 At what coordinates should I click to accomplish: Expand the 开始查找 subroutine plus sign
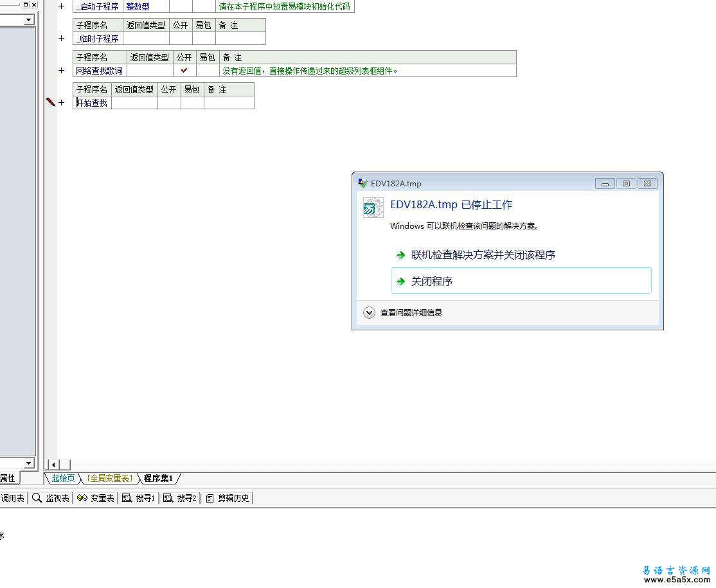click(61, 103)
